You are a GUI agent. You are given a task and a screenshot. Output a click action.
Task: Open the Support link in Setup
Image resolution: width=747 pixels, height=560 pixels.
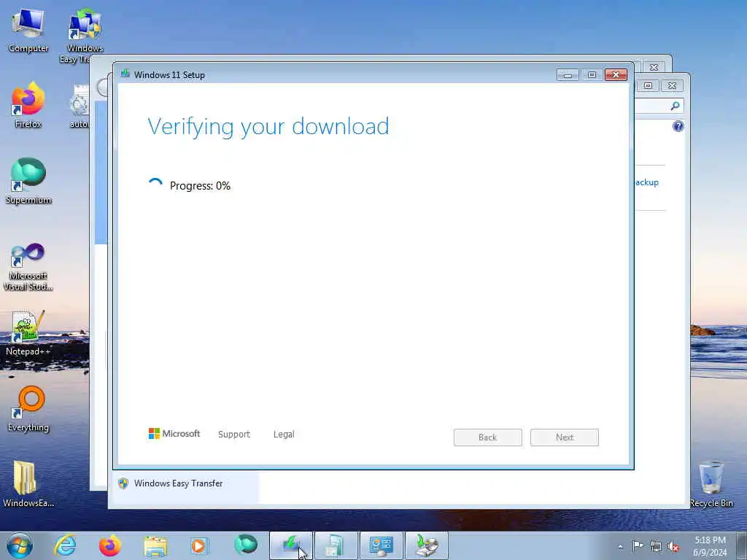(x=234, y=435)
